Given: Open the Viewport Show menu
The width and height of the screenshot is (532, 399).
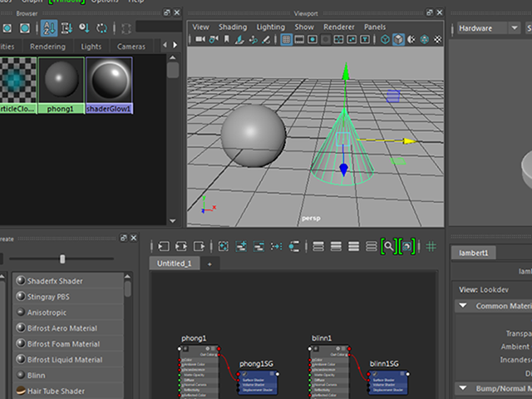Looking at the screenshot, I should coord(304,27).
